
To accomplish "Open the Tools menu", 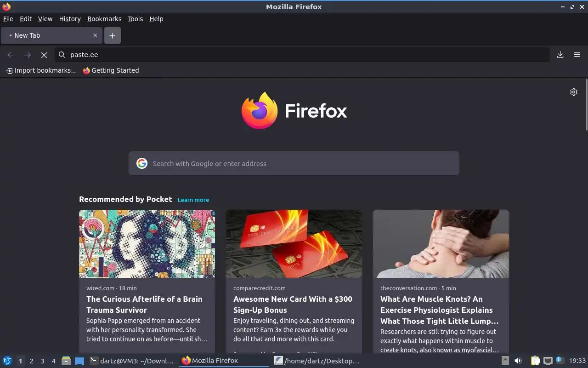I will click(136, 19).
